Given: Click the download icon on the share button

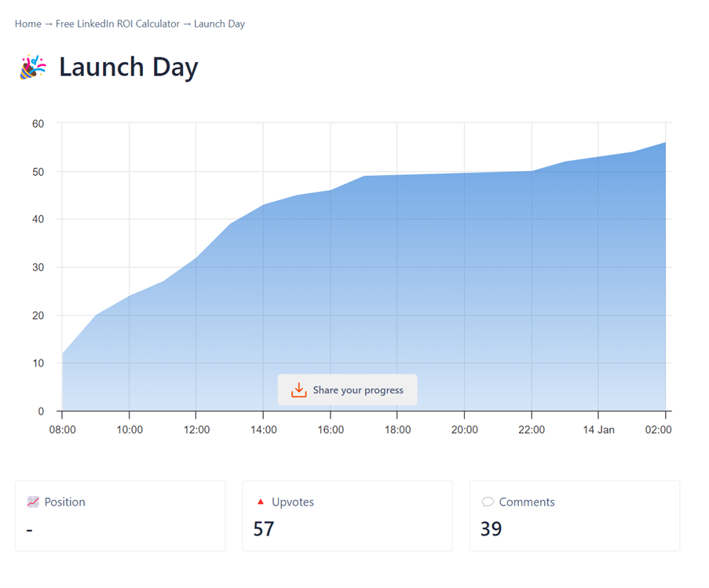Looking at the screenshot, I should 299,389.
